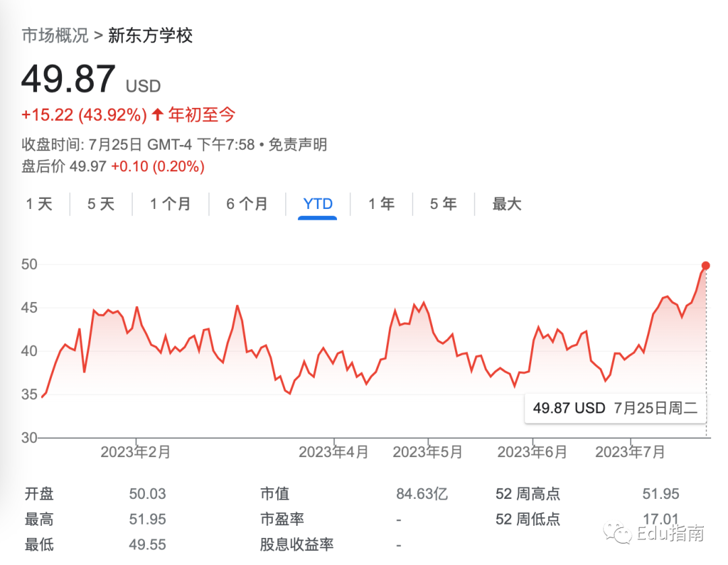Click the 52 周高点 label
728x565 pixels.
click(x=528, y=494)
